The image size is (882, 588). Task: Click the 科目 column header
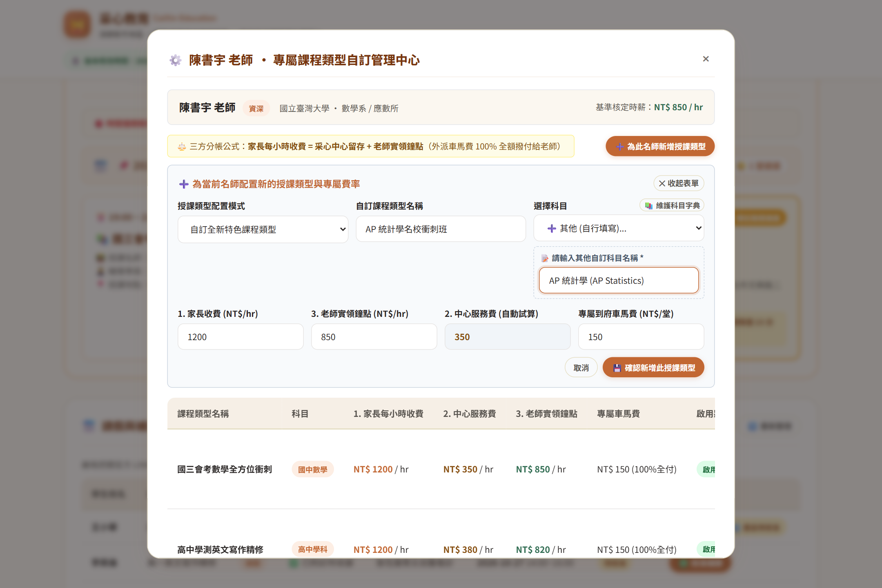(x=300, y=414)
